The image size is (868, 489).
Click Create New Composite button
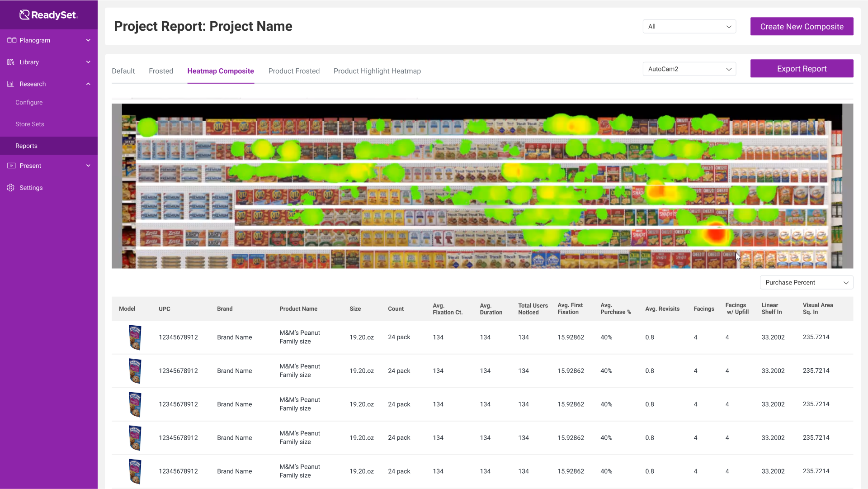click(x=802, y=26)
